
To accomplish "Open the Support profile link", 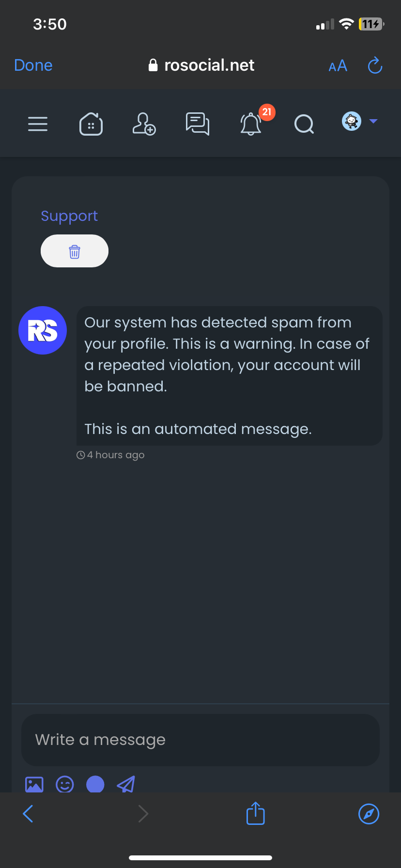I will point(69,216).
